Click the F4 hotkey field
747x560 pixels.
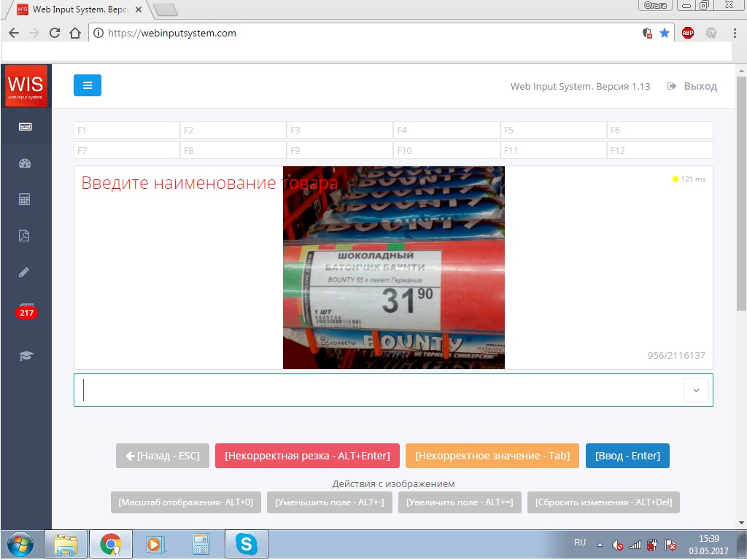tap(447, 130)
